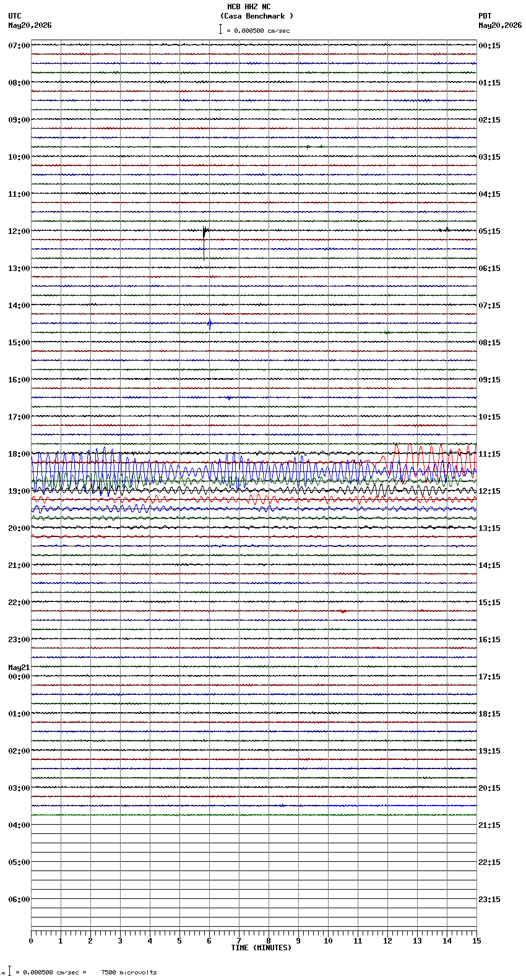
Task: Click the 11:00 UTC time label
Action: click(19, 194)
